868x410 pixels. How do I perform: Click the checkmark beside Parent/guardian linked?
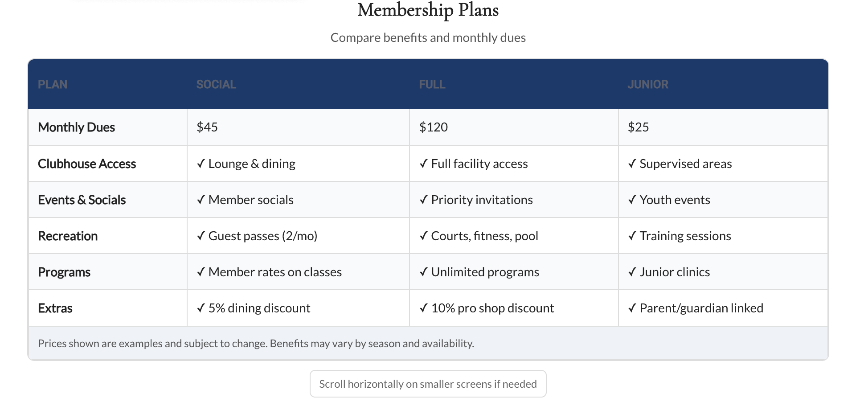632,308
